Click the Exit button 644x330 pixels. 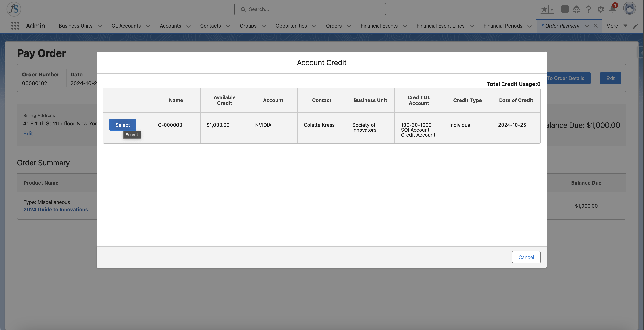click(610, 78)
